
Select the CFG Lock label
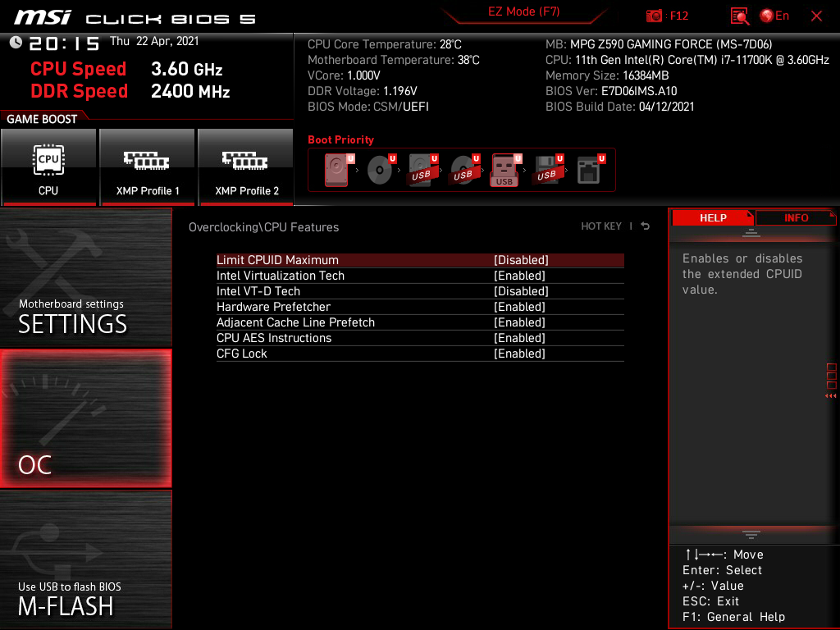242,353
